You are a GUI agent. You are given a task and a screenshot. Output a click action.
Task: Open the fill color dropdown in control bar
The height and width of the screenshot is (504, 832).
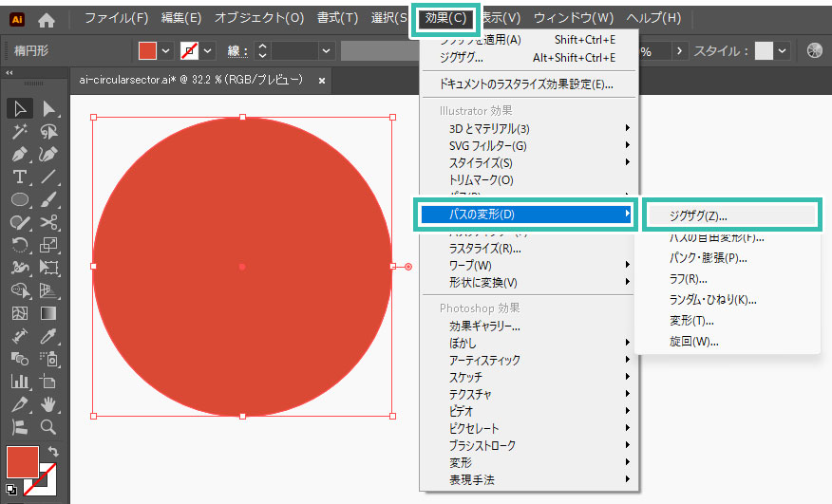167,51
